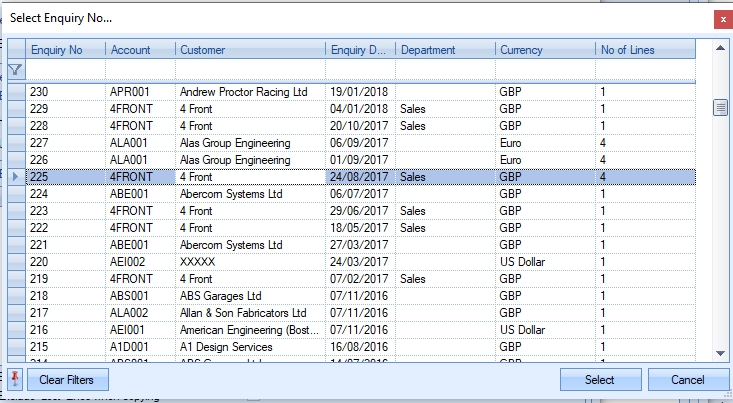Cancel the enquiry selection dialog
Screen dimensions: 733x403
point(688,380)
